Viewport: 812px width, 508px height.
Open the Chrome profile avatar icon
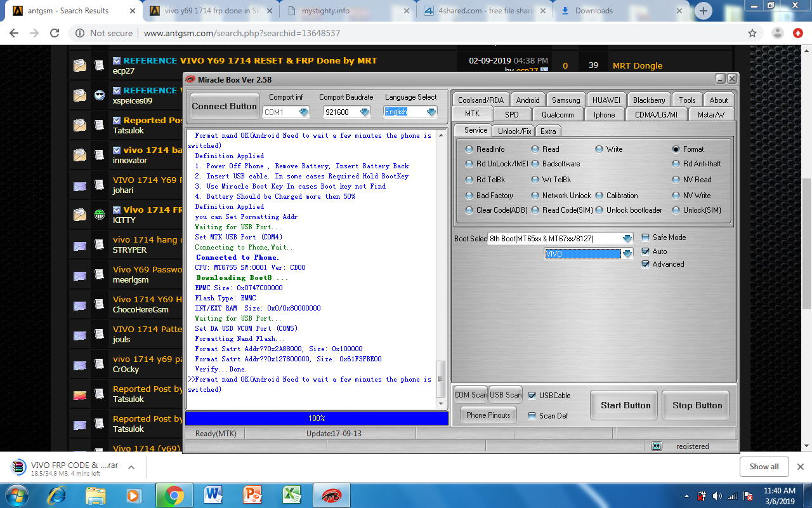[x=778, y=33]
